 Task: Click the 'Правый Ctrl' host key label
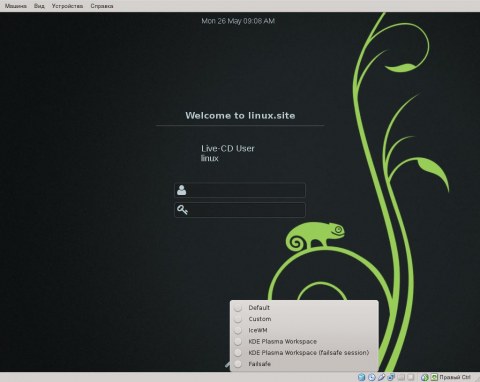tap(455, 377)
